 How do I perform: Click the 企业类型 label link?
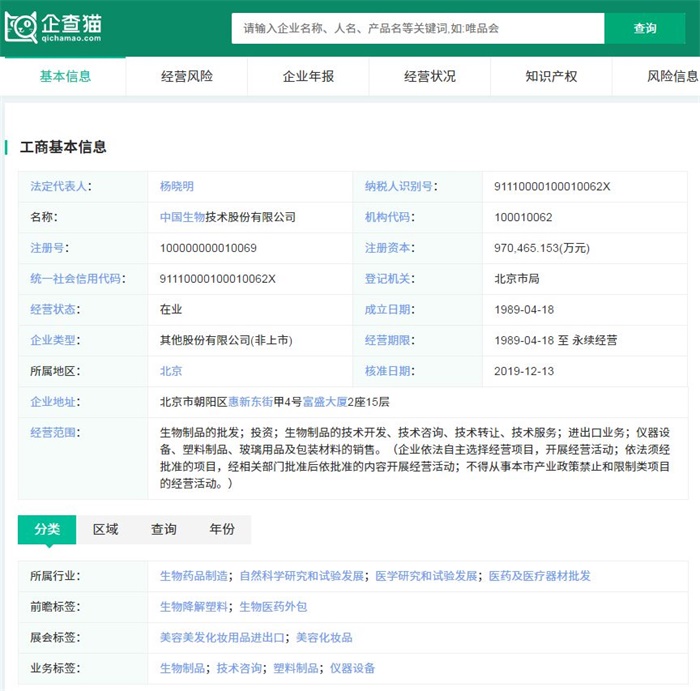click(x=53, y=340)
